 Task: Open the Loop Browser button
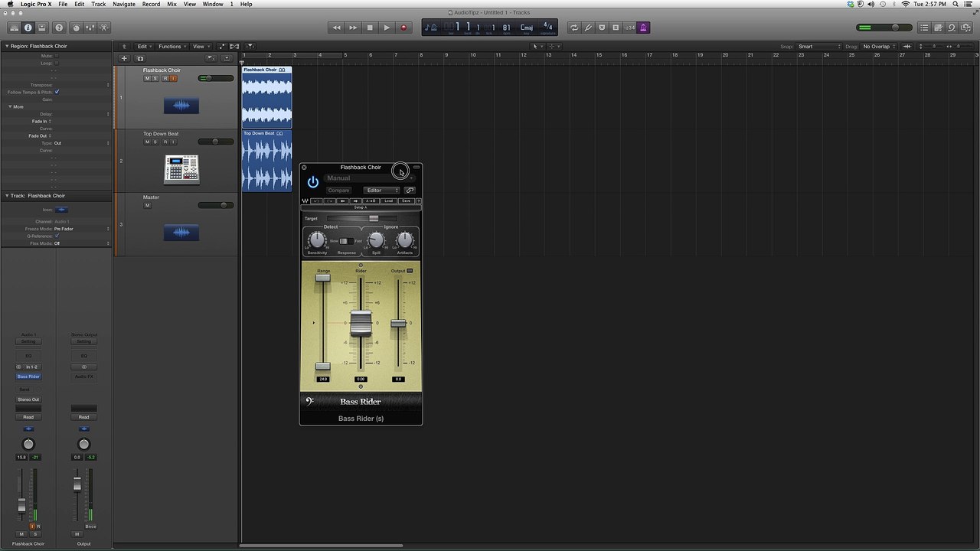pos(952,28)
